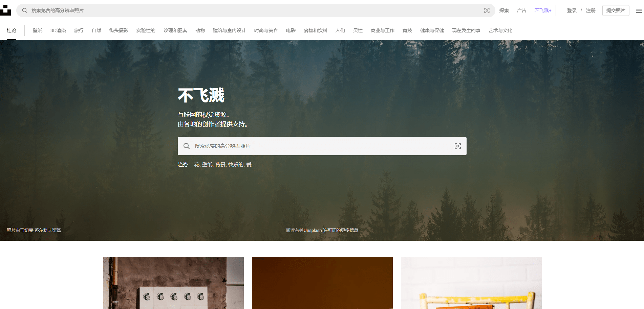Click the Unsplash logo icon
This screenshot has width=644, height=309.
pos(5,10)
